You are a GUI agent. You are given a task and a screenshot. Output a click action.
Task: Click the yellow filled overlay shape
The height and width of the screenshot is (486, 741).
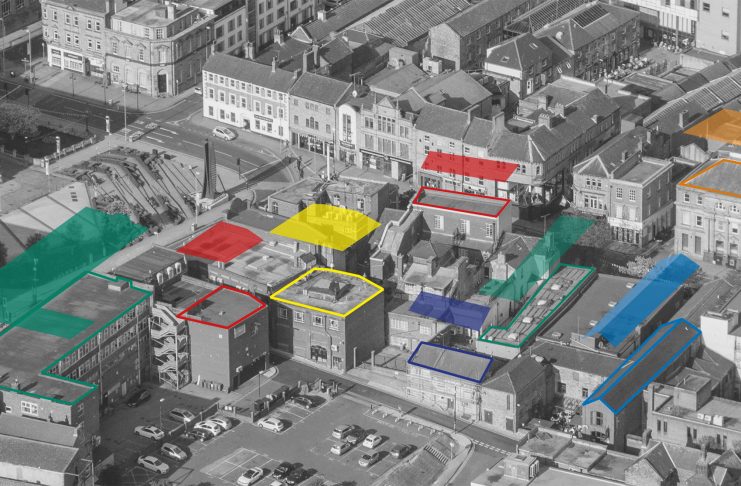click(x=325, y=228)
